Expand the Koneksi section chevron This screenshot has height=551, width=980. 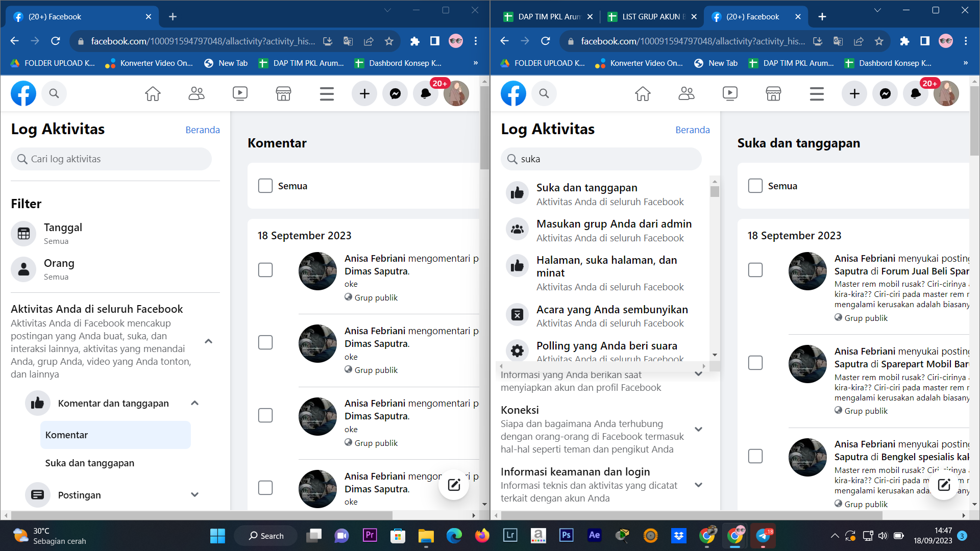698,429
